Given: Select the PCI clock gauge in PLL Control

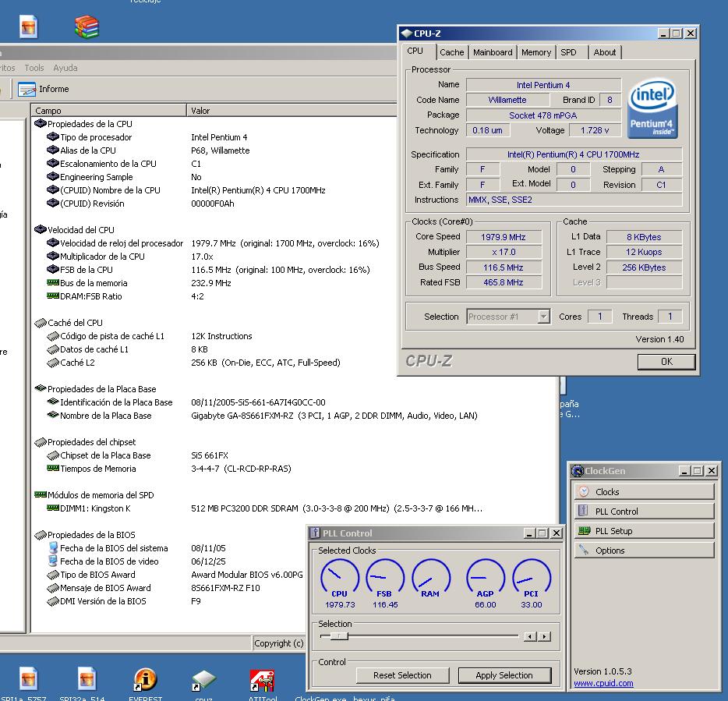Looking at the screenshot, I should pos(532,578).
